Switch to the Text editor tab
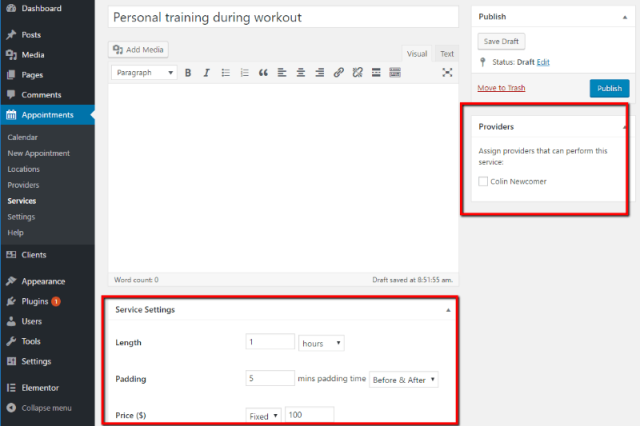640x426 pixels. (x=446, y=54)
